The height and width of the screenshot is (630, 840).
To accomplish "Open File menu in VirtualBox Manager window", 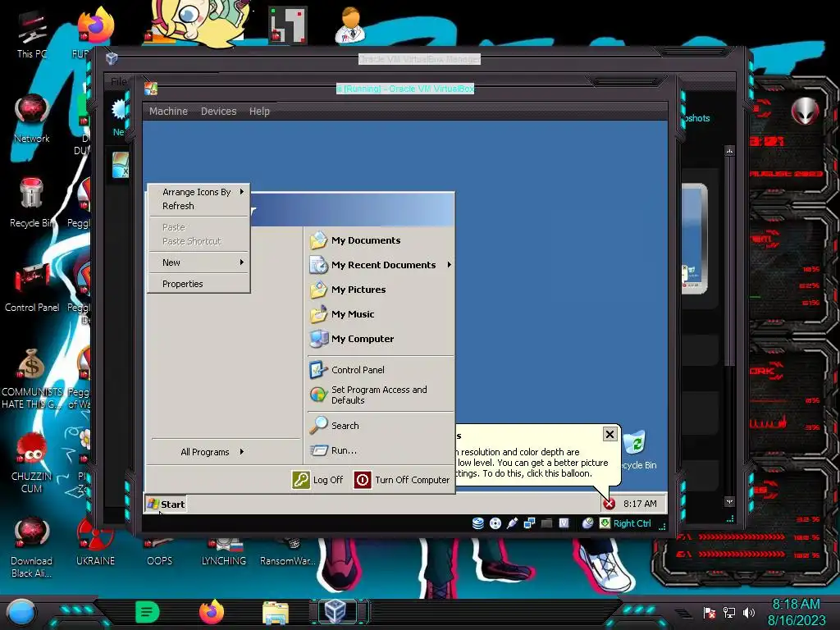I will [x=118, y=81].
